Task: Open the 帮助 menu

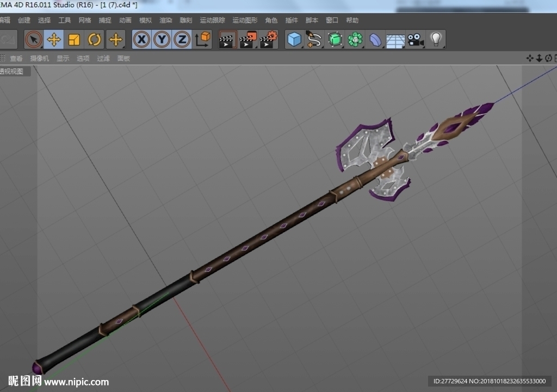Action: (x=352, y=20)
